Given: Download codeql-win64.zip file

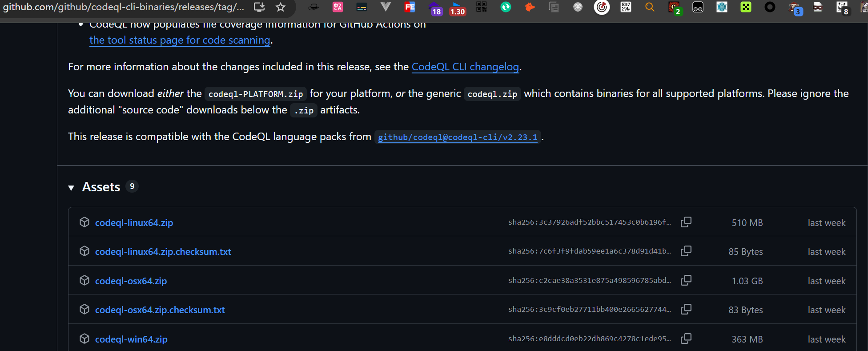Looking at the screenshot, I should 131,339.
